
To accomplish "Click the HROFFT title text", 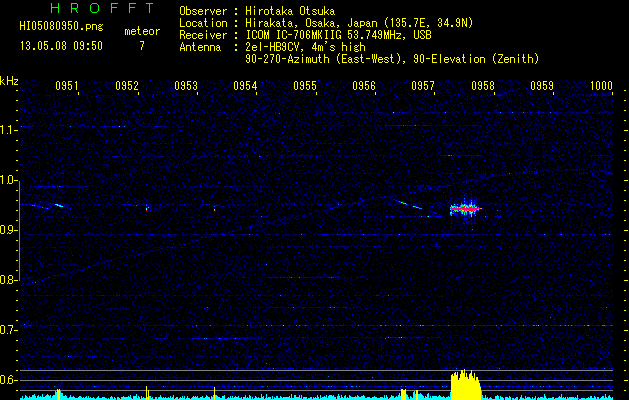I will pos(102,8).
